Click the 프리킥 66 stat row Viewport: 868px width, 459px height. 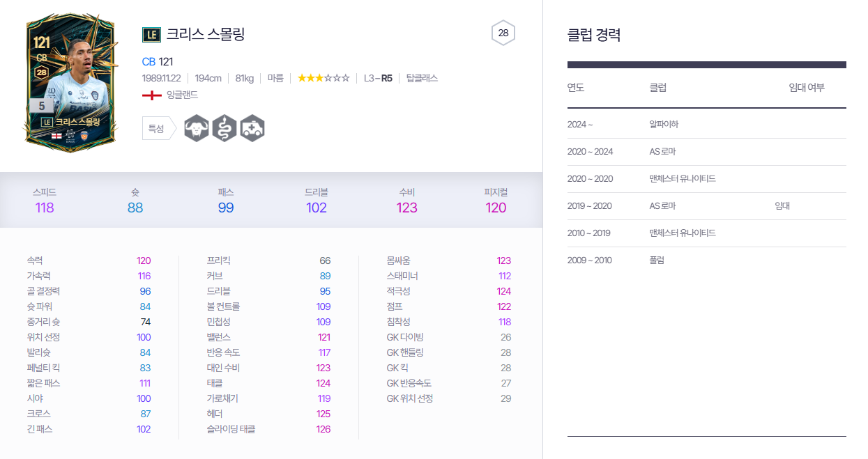click(x=268, y=260)
